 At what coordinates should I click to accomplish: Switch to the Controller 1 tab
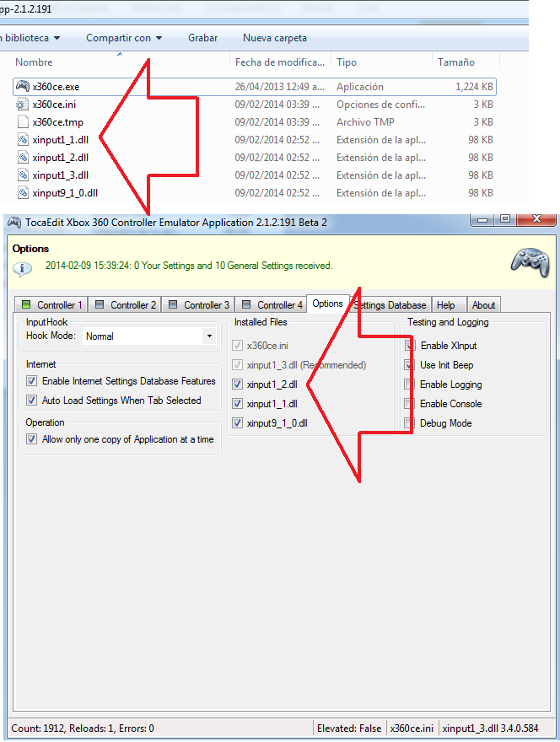click(51, 304)
